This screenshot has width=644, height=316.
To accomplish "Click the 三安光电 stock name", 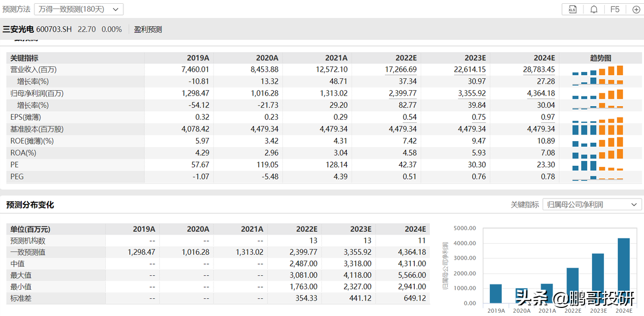I will [x=18, y=30].
